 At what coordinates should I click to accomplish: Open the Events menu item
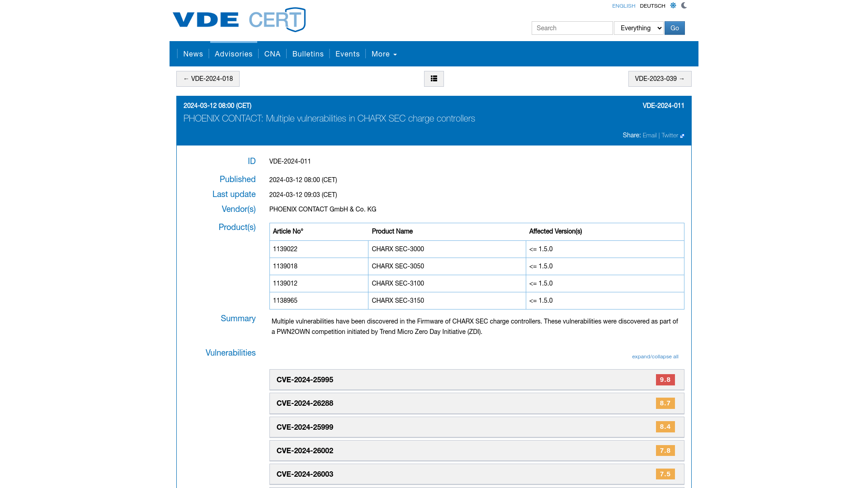click(347, 54)
